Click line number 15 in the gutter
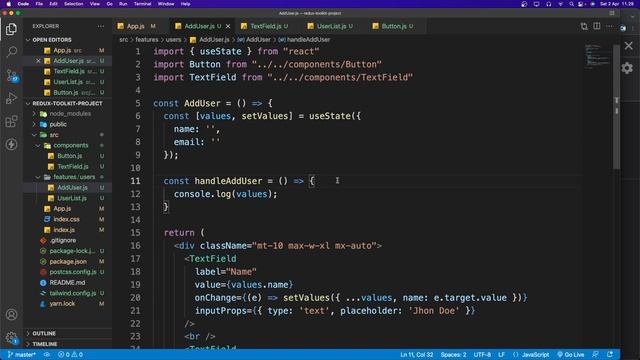 pyautogui.click(x=136, y=233)
